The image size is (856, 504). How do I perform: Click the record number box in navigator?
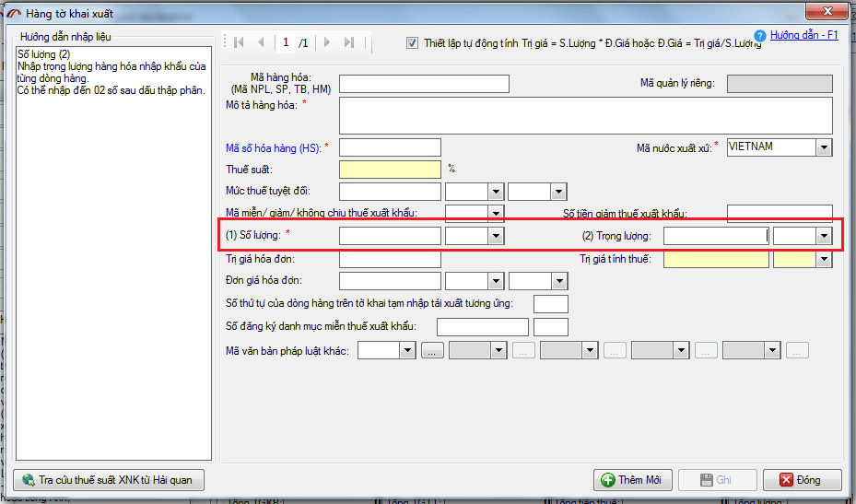(287, 42)
